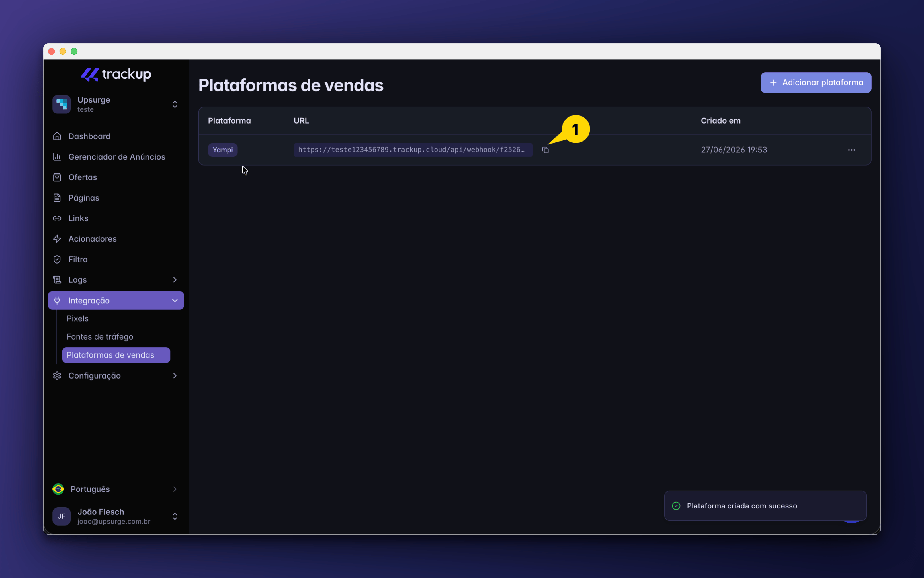Minimize the window with the yellow button
The height and width of the screenshot is (578, 924).
click(x=63, y=51)
